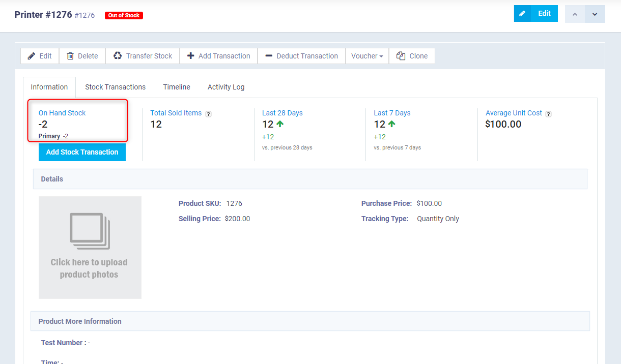Open the Activity Log tab
This screenshot has height=364, width=621.
(226, 87)
